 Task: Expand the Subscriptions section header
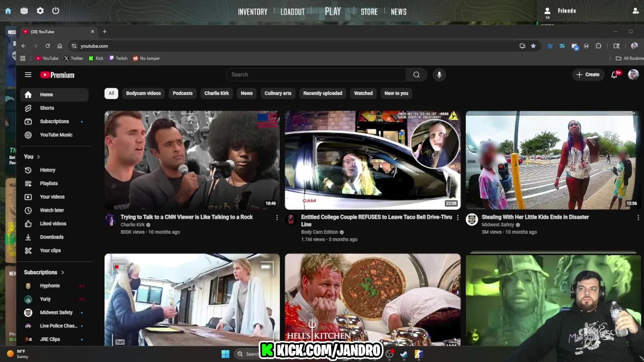[x=44, y=273]
